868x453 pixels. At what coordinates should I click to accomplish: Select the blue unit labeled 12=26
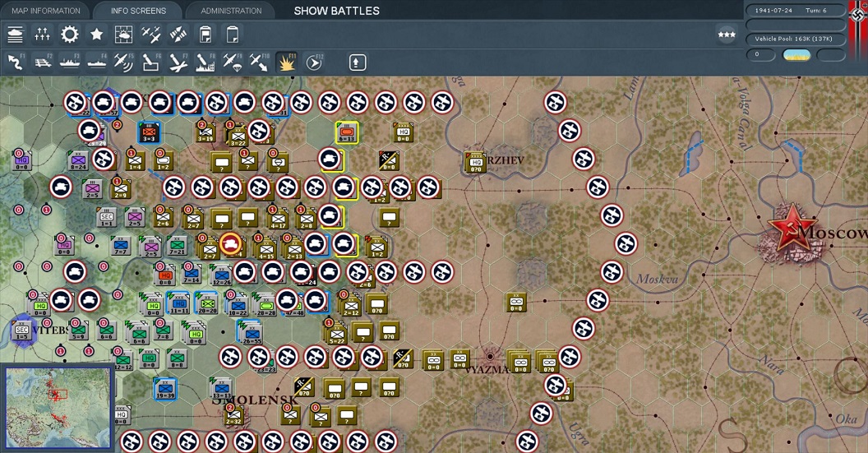(x=221, y=275)
